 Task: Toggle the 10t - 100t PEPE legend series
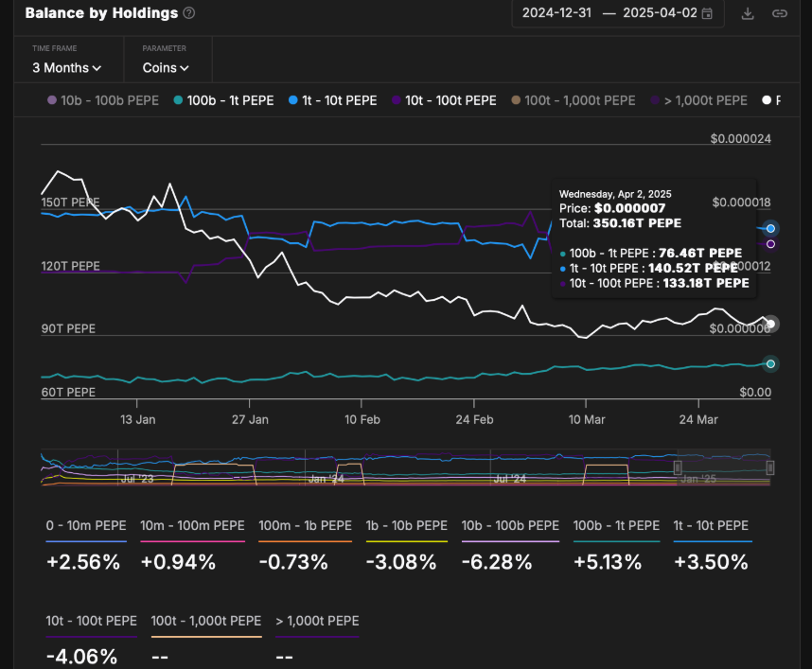click(x=444, y=100)
